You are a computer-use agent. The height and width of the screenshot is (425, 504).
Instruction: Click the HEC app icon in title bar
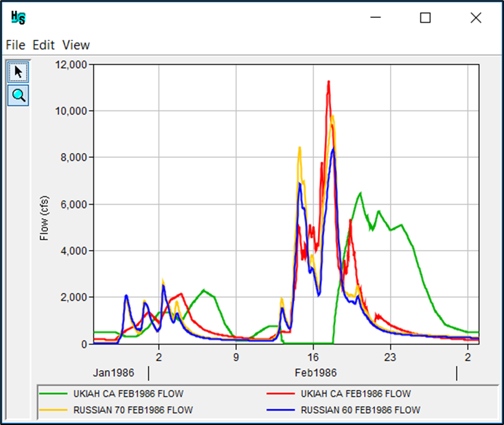(x=19, y=18)
